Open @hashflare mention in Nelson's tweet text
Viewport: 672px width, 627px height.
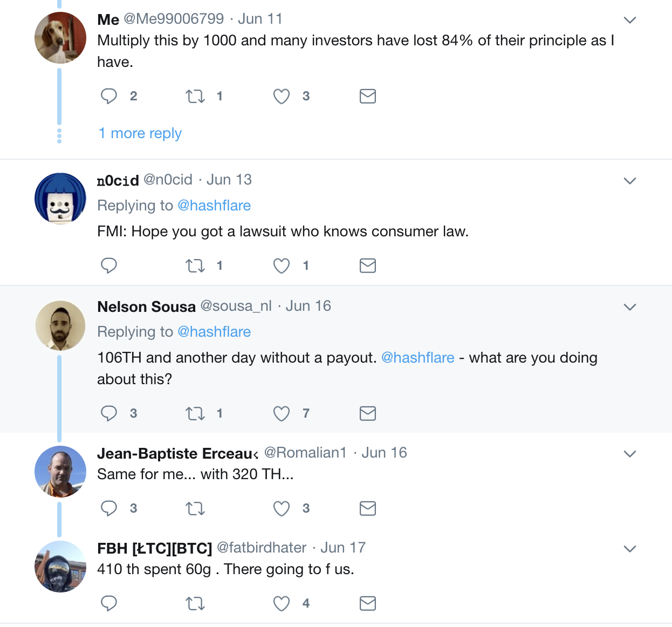417,358
